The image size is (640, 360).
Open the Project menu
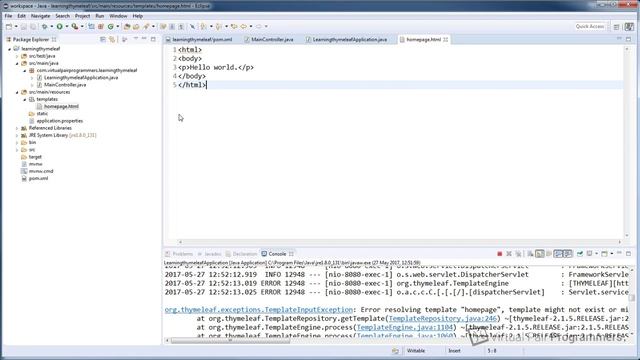82,16
